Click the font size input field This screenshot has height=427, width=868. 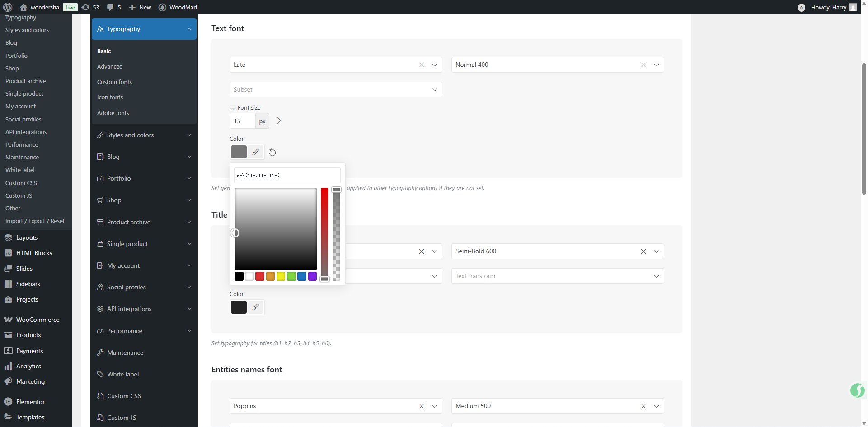tap(242, 121)
